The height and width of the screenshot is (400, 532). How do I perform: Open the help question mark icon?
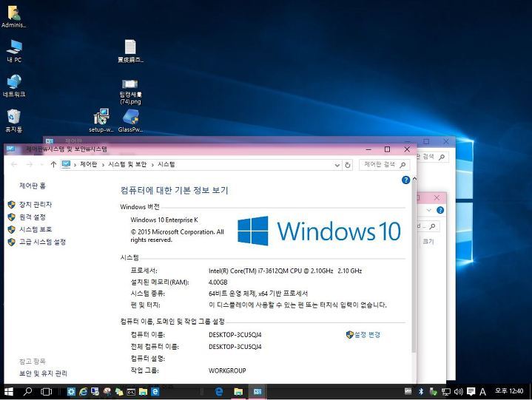pos(405,180)
